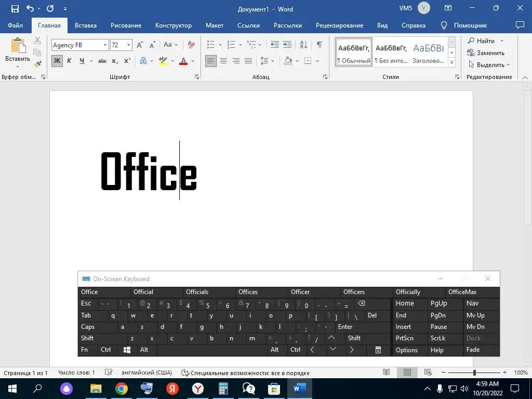This screenshot has height=399, width=532.
Task: Open the font size 72 dropdown
Action: click(x=128, y=45)
